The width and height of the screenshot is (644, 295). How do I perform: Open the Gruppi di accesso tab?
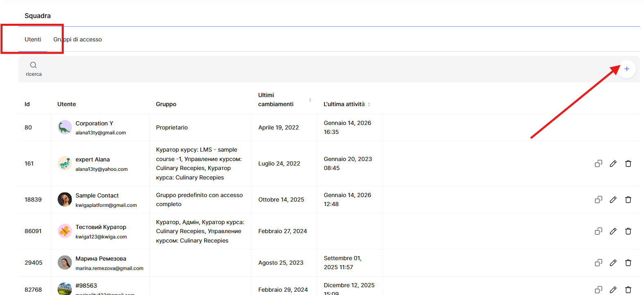78,39
